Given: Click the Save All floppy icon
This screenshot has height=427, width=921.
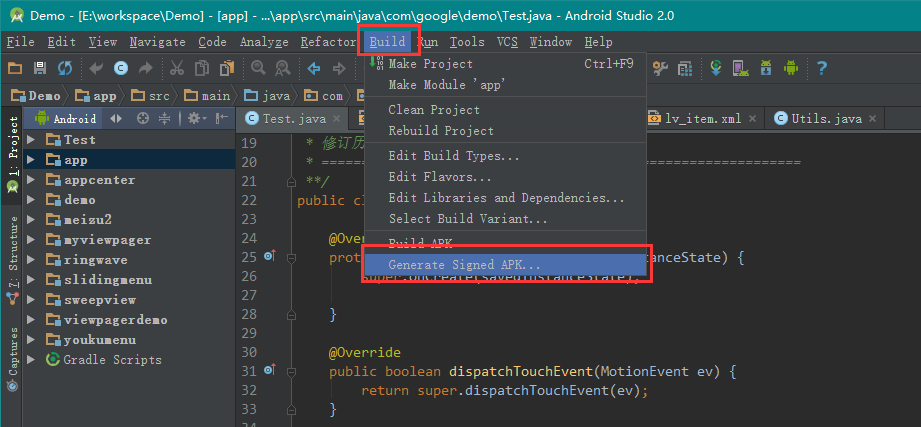Looking at the screenshot, I should point(40,69).
